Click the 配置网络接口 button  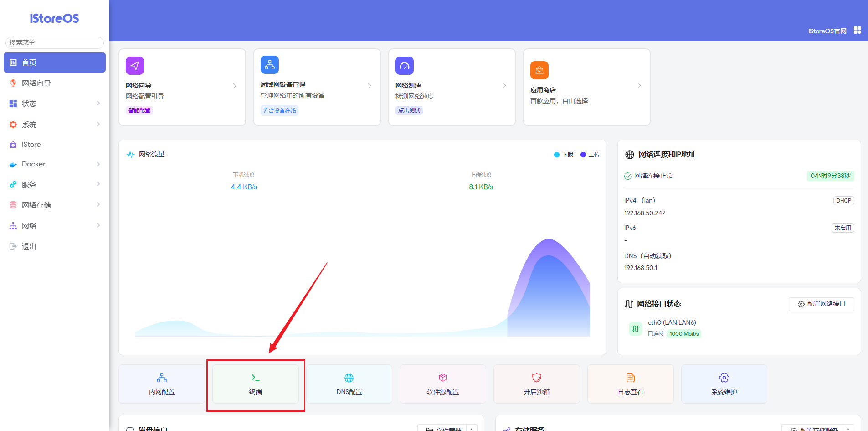pos(821,304)
